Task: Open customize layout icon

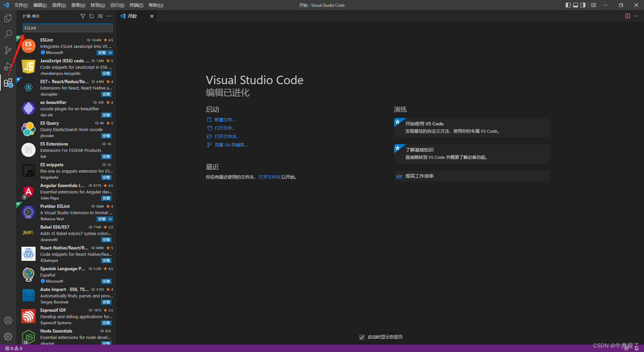Action: click(594, 5)
